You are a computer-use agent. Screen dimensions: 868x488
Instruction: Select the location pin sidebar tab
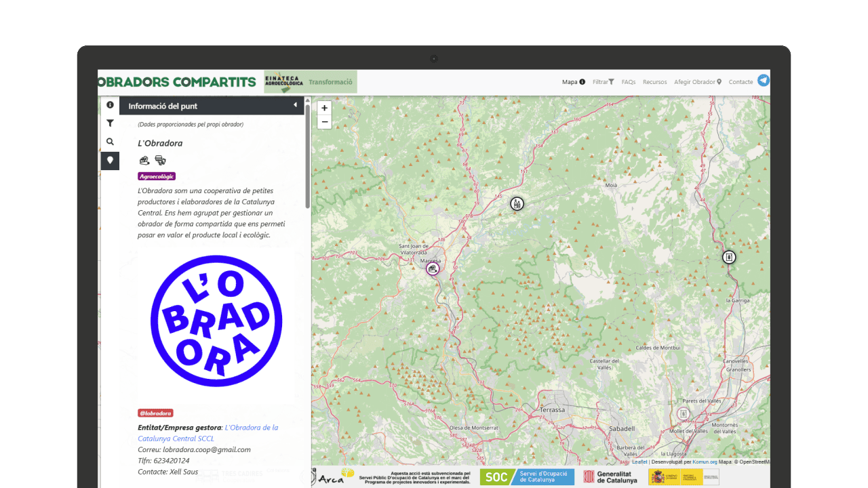click(110, 161)
